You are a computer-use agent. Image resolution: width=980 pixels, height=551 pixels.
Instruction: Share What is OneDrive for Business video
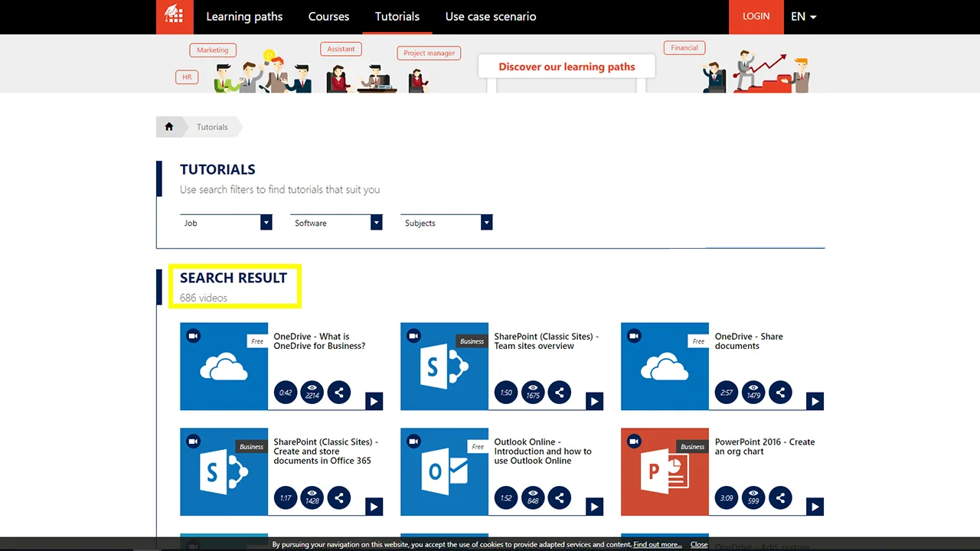338,393
